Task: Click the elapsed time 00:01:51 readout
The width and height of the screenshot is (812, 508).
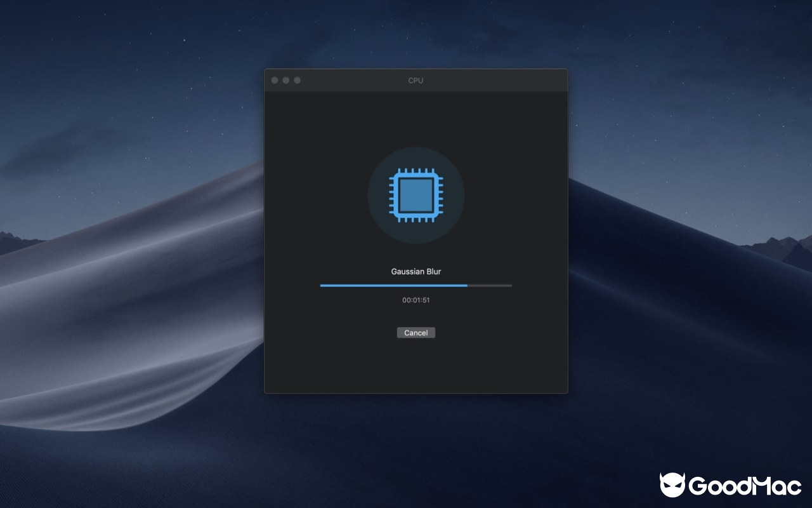Action: pos(416,300)
